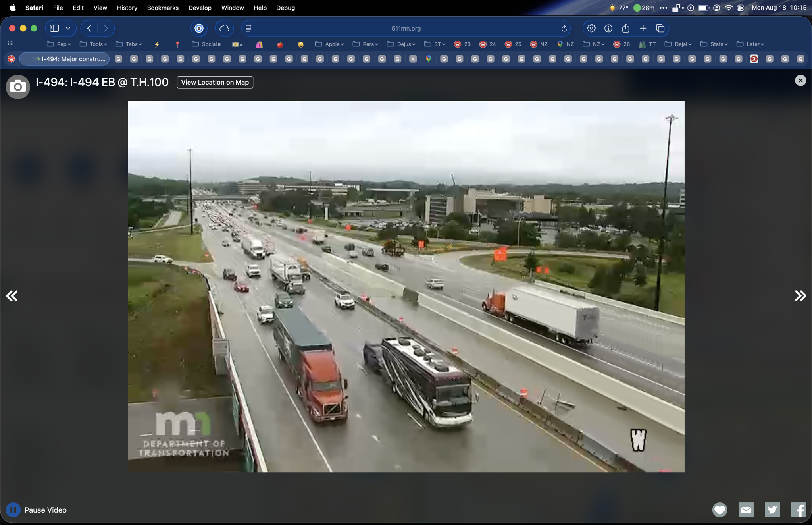Expand the Tabs bookmarks folder
This screenshot has width=812, height=525.
tap(129, 44)
